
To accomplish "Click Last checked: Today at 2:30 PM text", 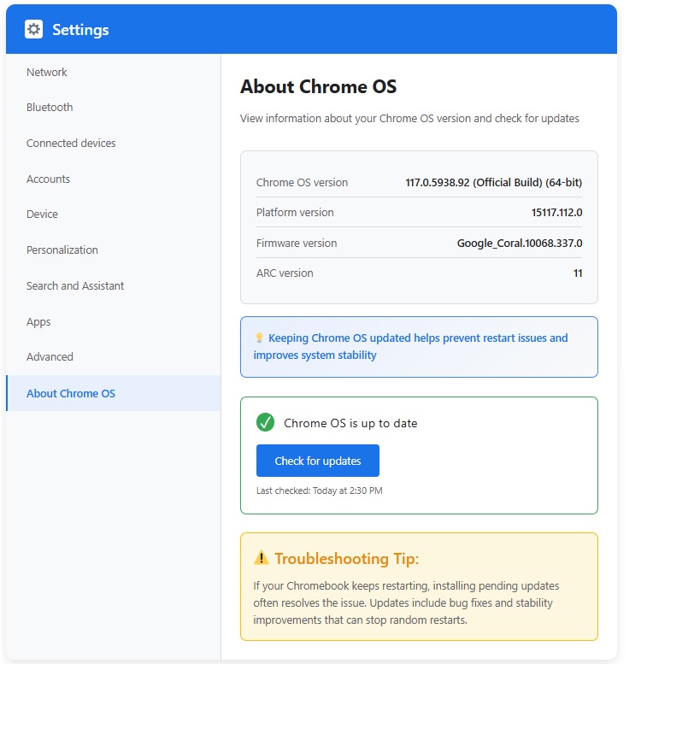I will pos(319,491).
